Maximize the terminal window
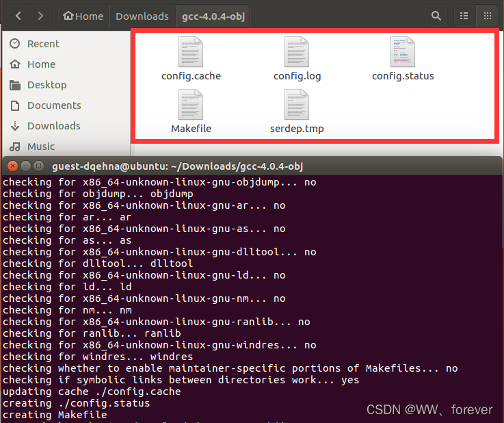This screenshot has height=423, width=504. click(x=38, y=166)
